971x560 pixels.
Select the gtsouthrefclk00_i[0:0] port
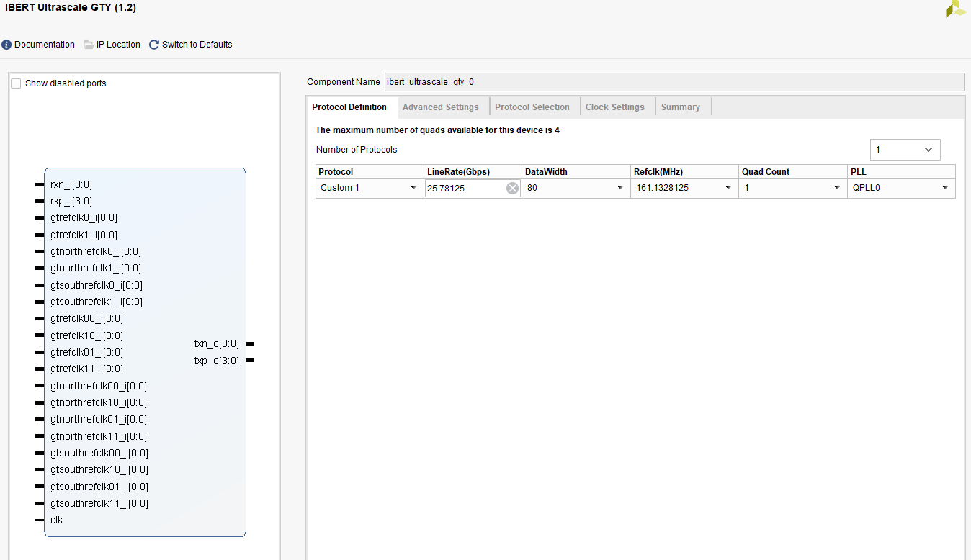pos(99,453)
